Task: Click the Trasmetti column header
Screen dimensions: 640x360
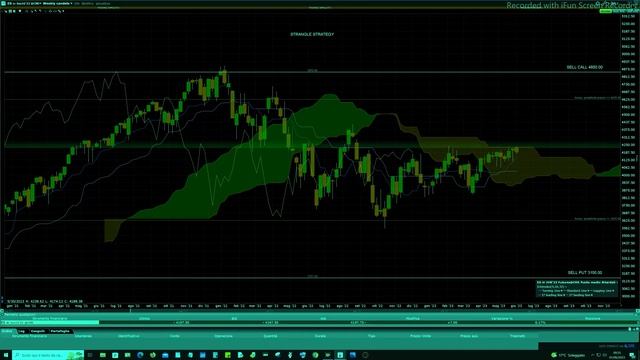Action: (518, 336)
